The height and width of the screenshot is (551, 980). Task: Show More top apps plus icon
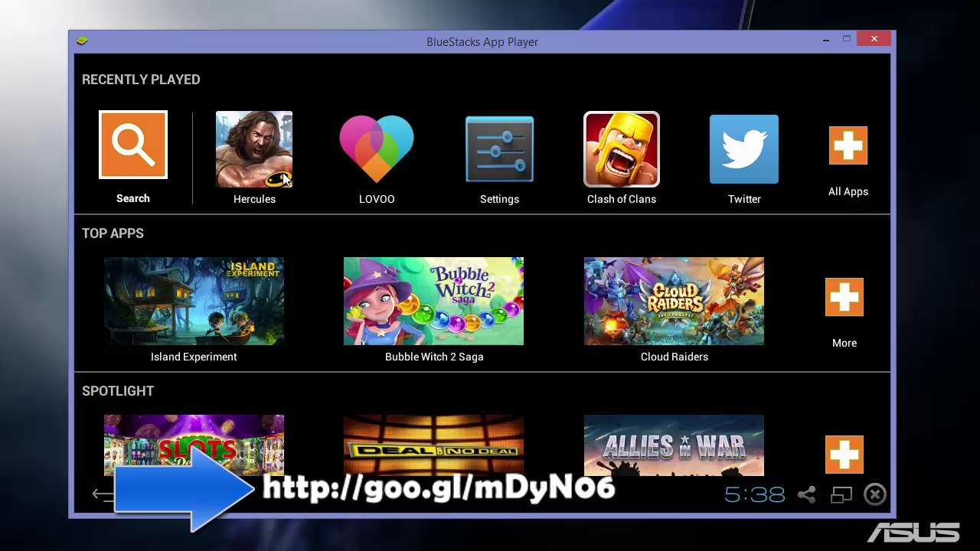point(844,297)
